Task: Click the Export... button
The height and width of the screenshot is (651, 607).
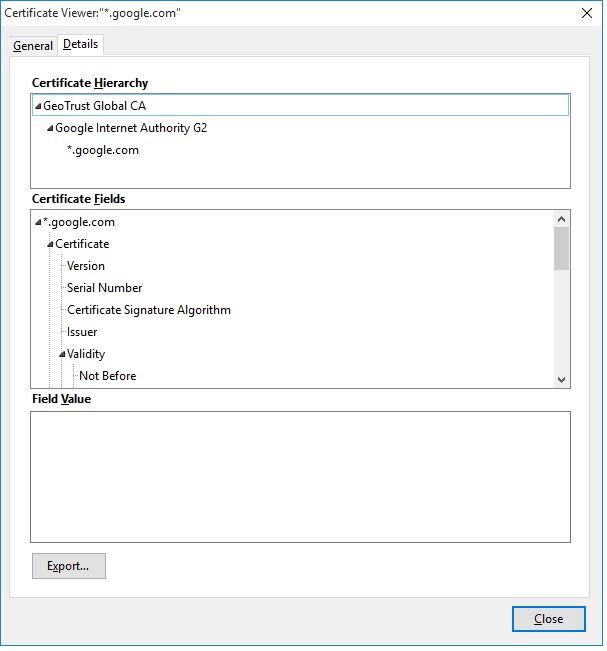Action: pos(69,566)
